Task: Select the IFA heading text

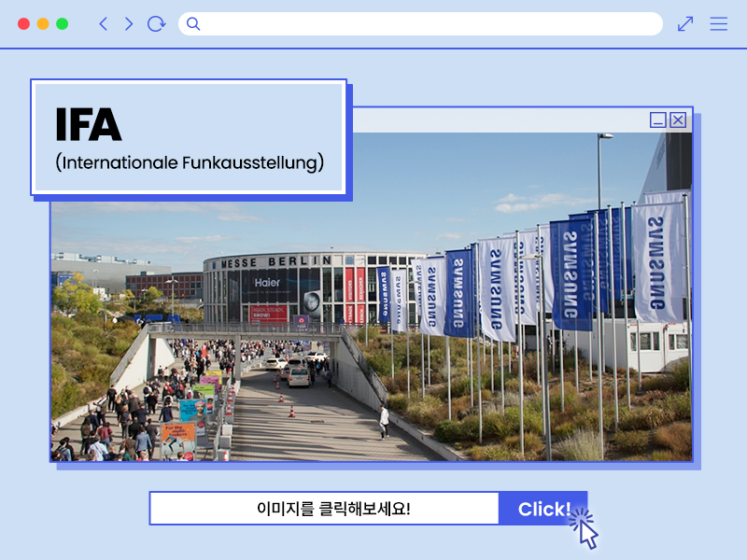Action: coord(89,124)
